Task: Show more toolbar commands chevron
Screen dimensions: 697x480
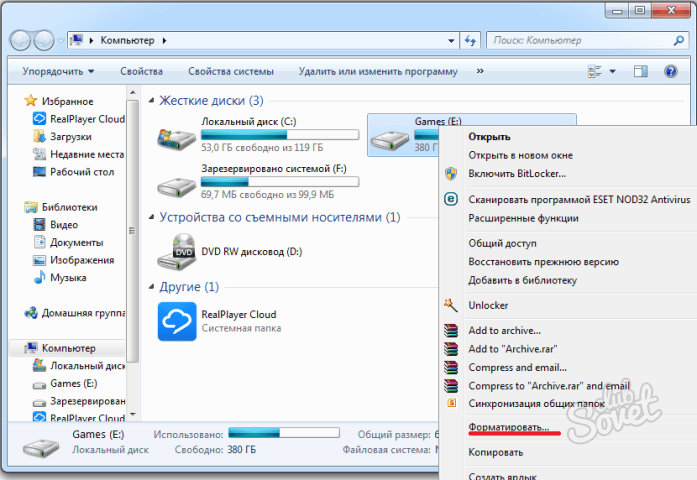Action: tap(480, 71)
